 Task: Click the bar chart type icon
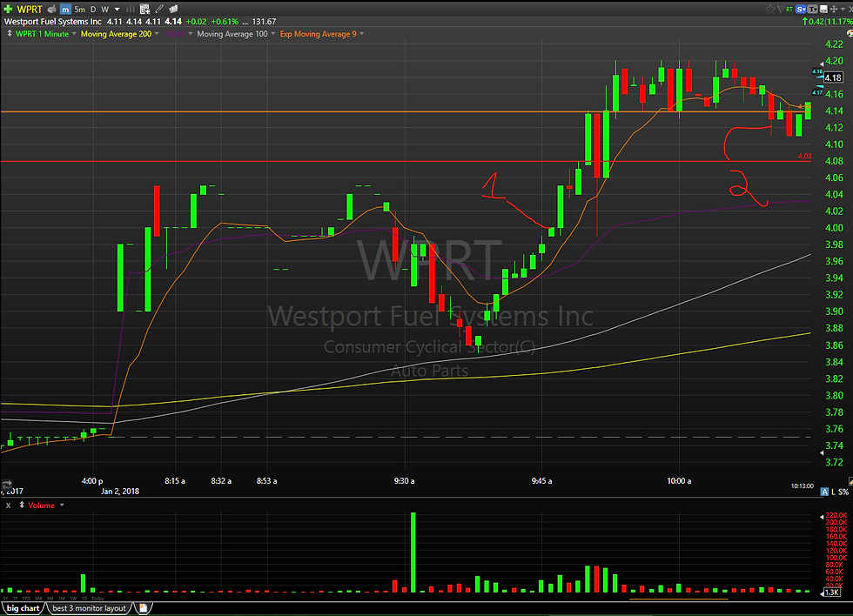pos(131,10)
